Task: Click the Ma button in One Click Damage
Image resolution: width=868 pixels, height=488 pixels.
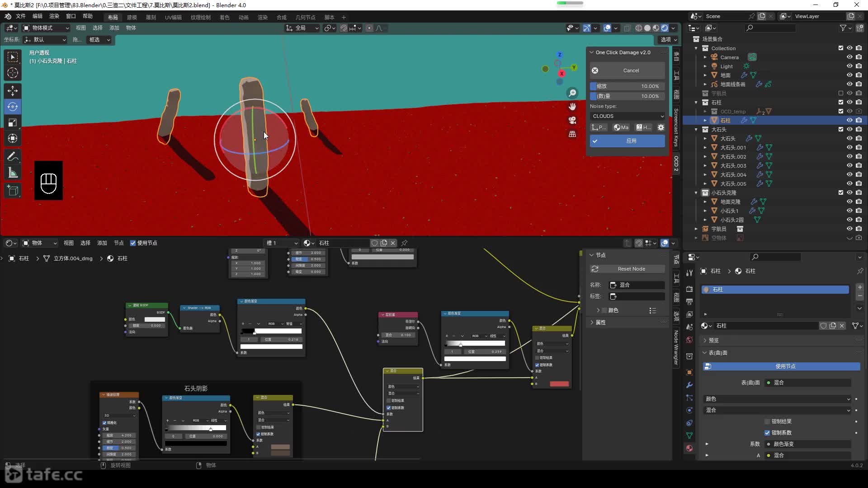Action: pos(621,127)
